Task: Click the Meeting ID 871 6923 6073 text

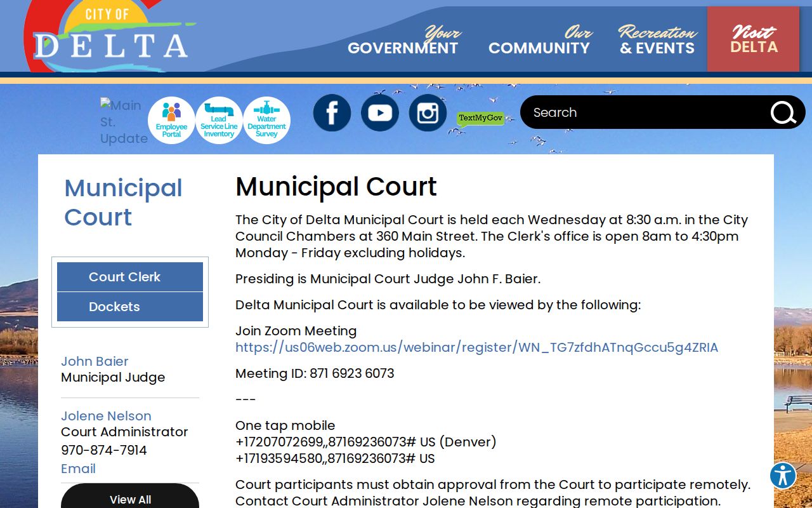Action: click(315, 373)
